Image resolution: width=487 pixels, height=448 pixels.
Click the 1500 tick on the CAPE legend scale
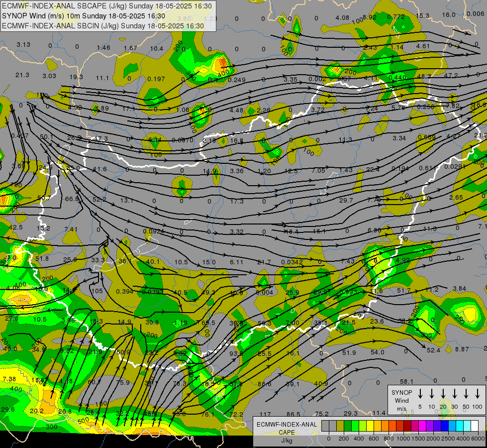(x=418, y=439)
